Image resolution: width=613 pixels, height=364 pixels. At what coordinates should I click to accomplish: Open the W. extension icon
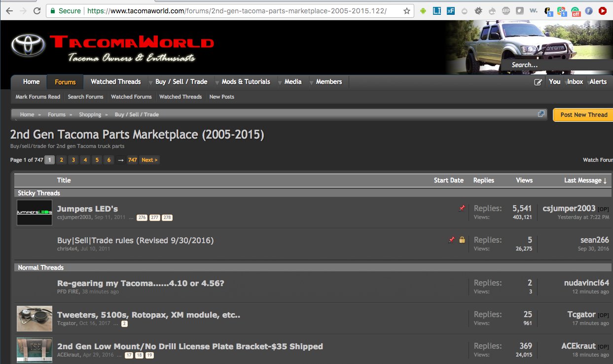pos(534,10)
